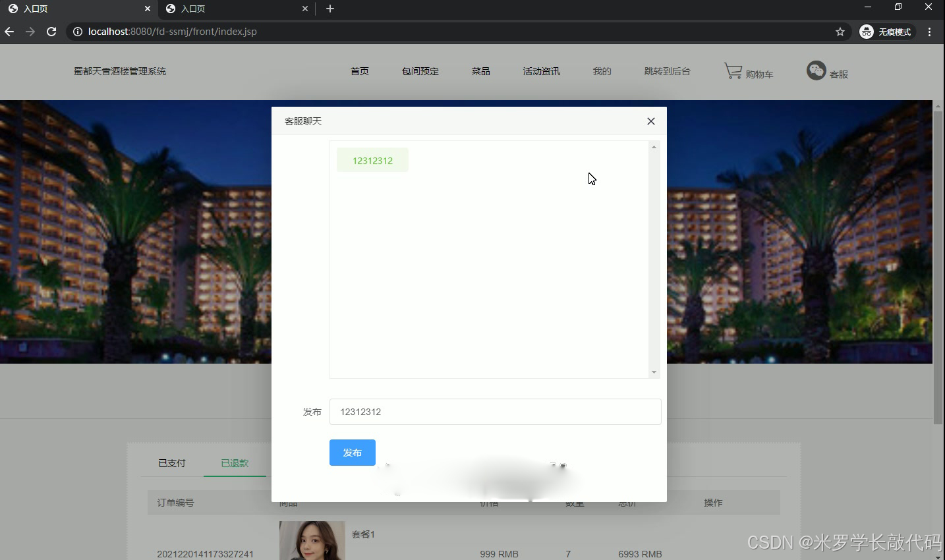Image resolution: width=945 pixels, height=560 pixels.
Task: Click the 套餐1 dish photo
Action: pyautogui.click(x=312, y=540)
